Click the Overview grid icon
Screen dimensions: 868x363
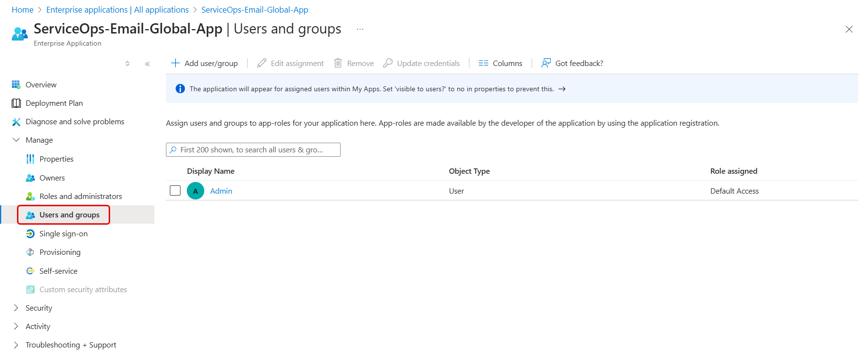click(x=16, y=84)
